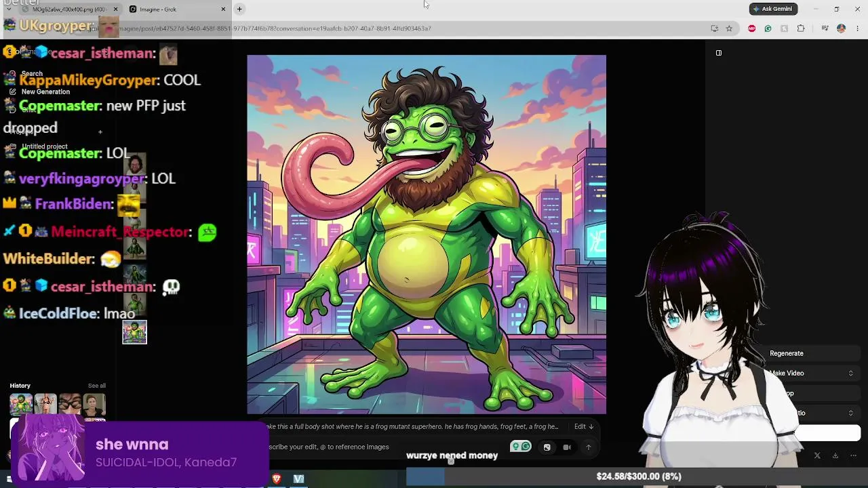Expand the Make Video dropdown

click(x=810, y=373)
